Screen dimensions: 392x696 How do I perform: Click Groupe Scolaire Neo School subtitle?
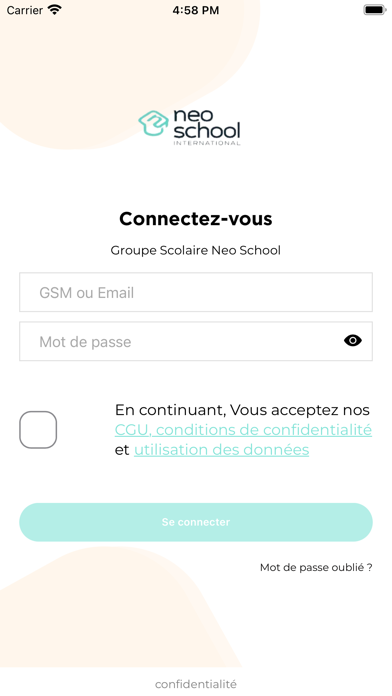pyautogui.click(x=196, y=250)
